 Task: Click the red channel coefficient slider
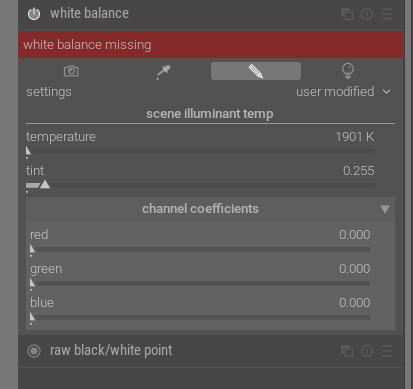200,249
